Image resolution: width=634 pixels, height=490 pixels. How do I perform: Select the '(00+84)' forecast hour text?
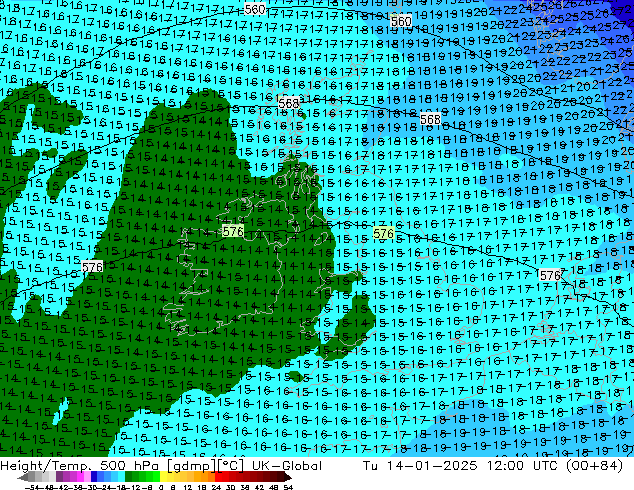click(x=594, y=466)
